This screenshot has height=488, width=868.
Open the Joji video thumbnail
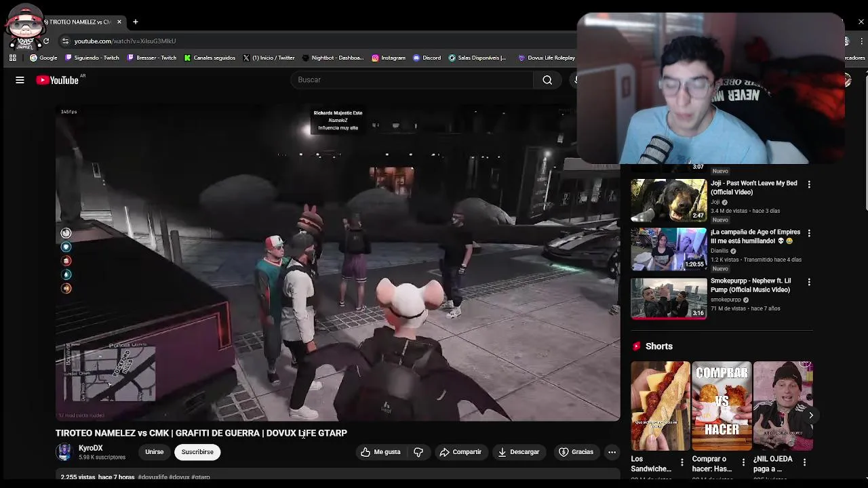click(x=669, y=201)
